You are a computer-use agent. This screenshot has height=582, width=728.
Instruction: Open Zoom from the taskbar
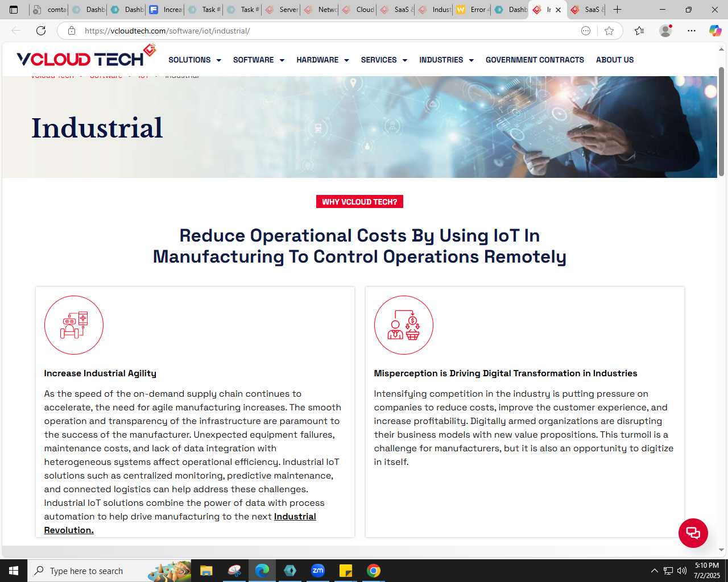(x=318, y=571)
